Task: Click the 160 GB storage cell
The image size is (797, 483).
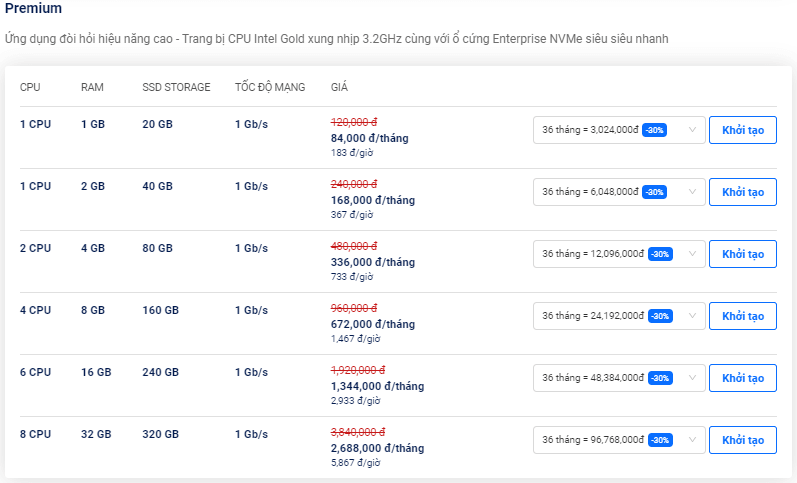Action: tap(160, 310)
